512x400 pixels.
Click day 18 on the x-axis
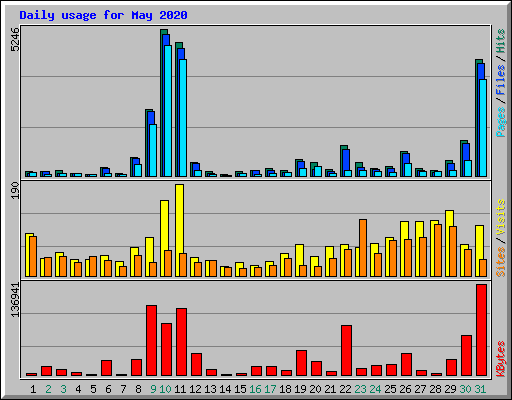[x=285, y=389]
